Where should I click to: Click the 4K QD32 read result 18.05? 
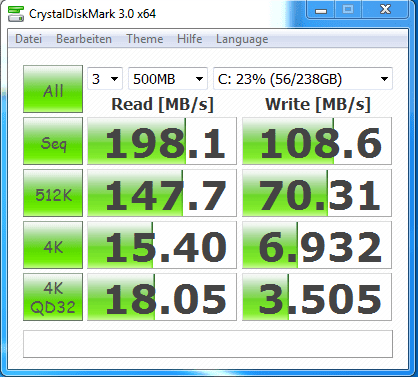coord(162,297)
